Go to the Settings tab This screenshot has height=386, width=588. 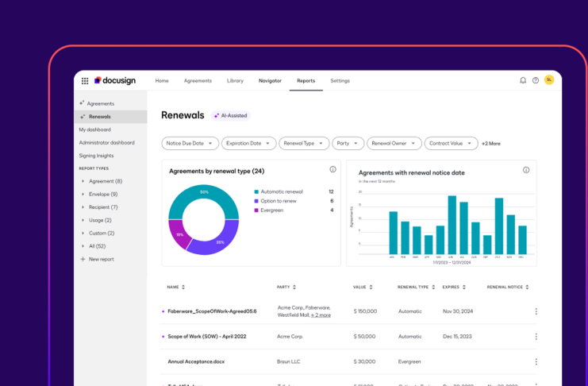click(x=340, y=80)
